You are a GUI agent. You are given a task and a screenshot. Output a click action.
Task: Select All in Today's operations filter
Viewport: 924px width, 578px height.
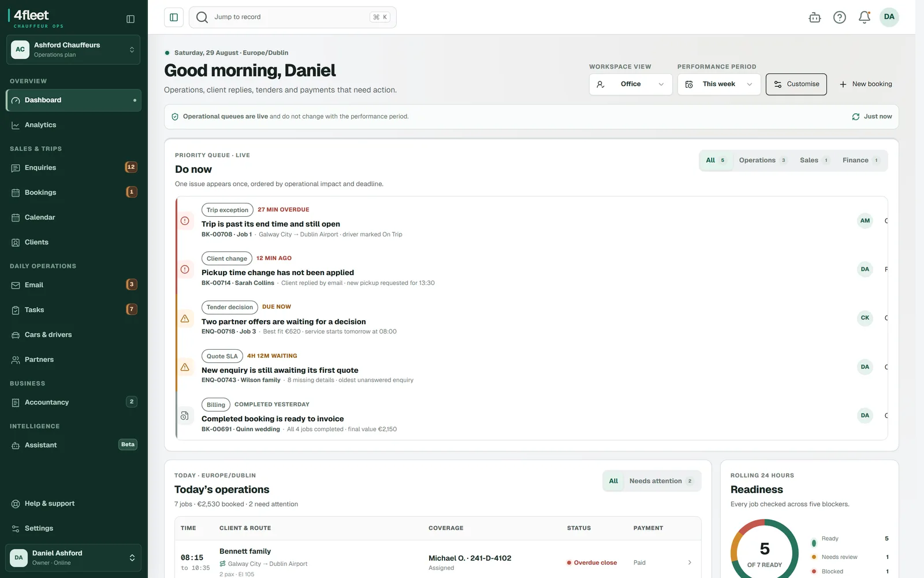pos(613,481)
